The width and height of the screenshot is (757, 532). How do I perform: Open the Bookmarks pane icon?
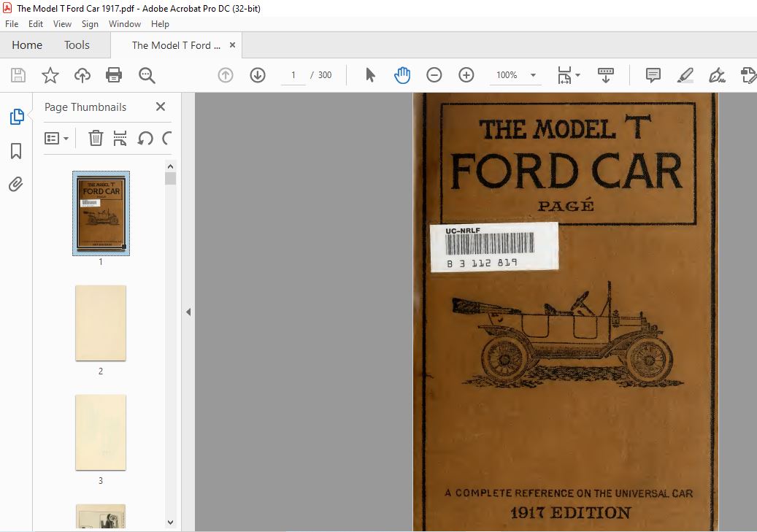[16, 151]
